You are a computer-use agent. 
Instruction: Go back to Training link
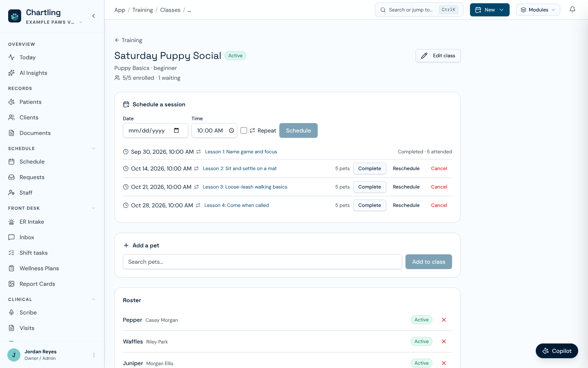(128, 40)
